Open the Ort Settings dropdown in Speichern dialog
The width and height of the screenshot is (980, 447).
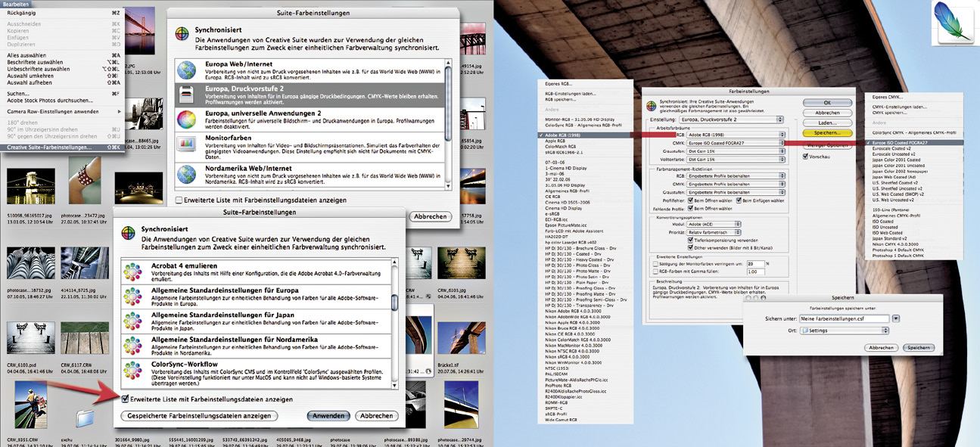point(845,331)
